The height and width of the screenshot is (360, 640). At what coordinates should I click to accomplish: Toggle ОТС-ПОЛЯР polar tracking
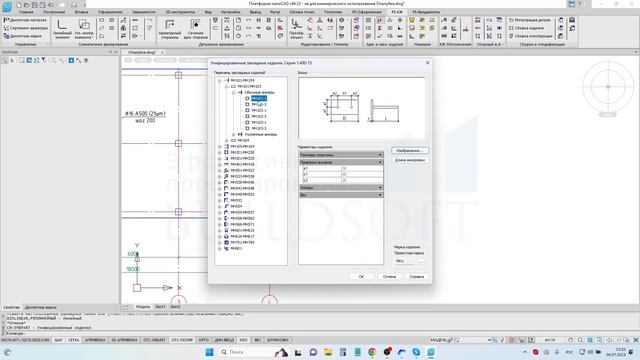[x=182, y=340]
